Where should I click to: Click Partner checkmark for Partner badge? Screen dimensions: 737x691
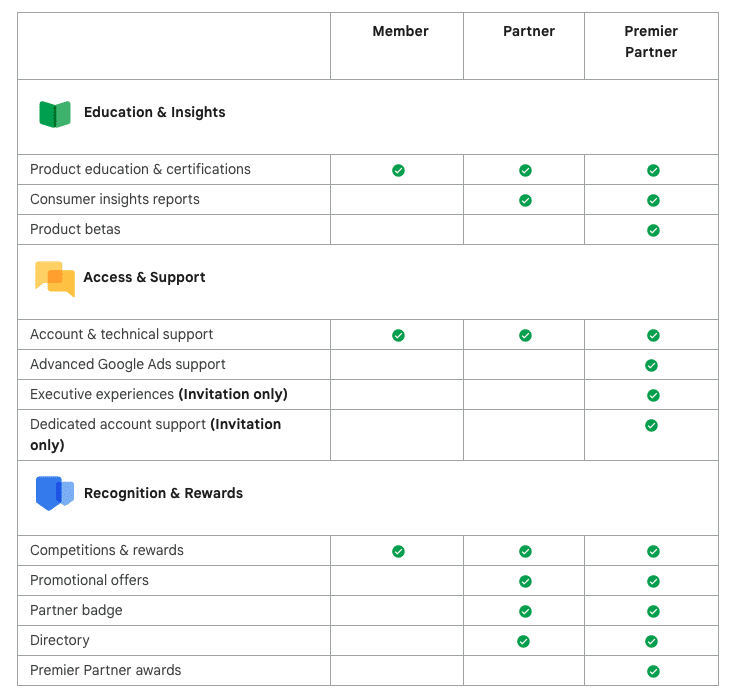tap(525, 611)
